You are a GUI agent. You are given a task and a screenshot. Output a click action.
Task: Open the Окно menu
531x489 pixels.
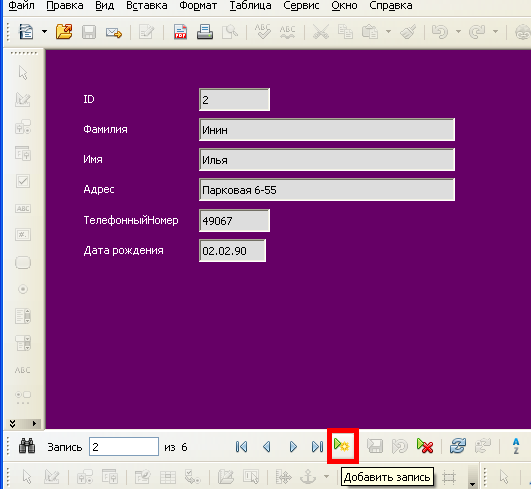[344, 6]
